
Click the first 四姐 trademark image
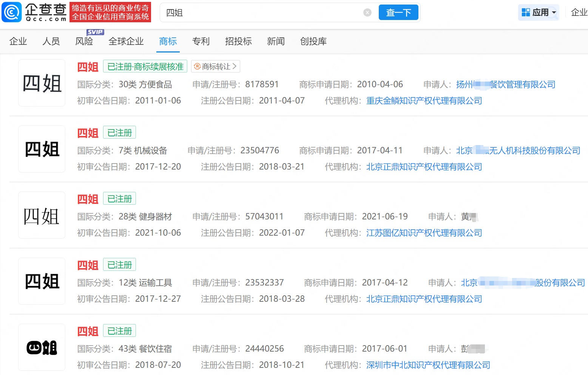pos(42,83)
